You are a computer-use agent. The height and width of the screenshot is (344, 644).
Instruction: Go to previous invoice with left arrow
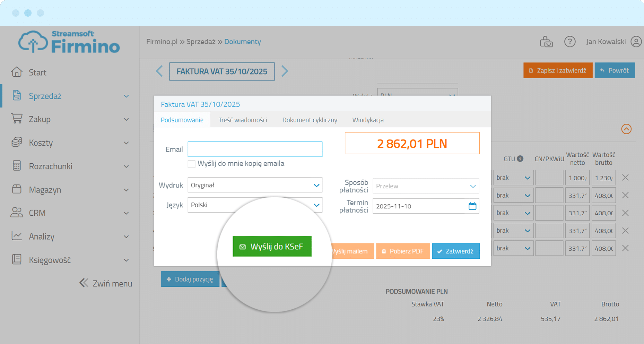[x=159, y=71]
